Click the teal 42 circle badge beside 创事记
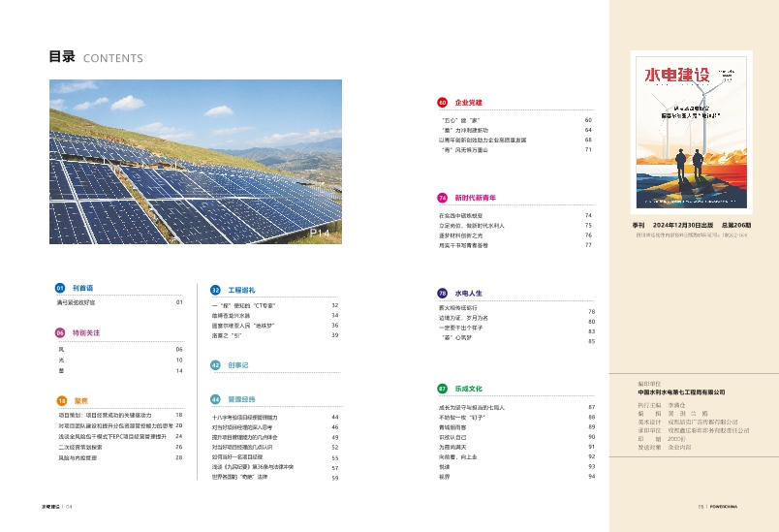 click(215, 365)
